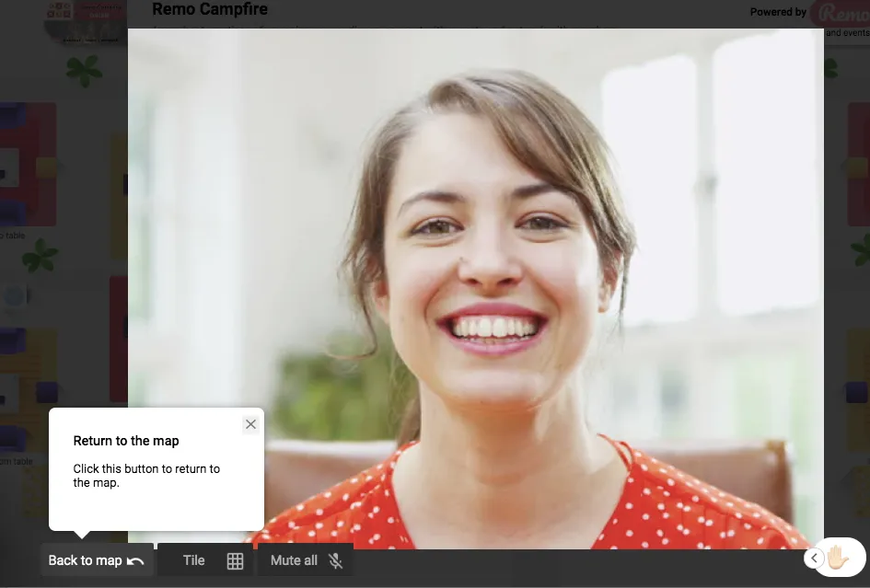Click the Remo logo at top right
Screen dimensions: 870x588
tap(841, 13)
